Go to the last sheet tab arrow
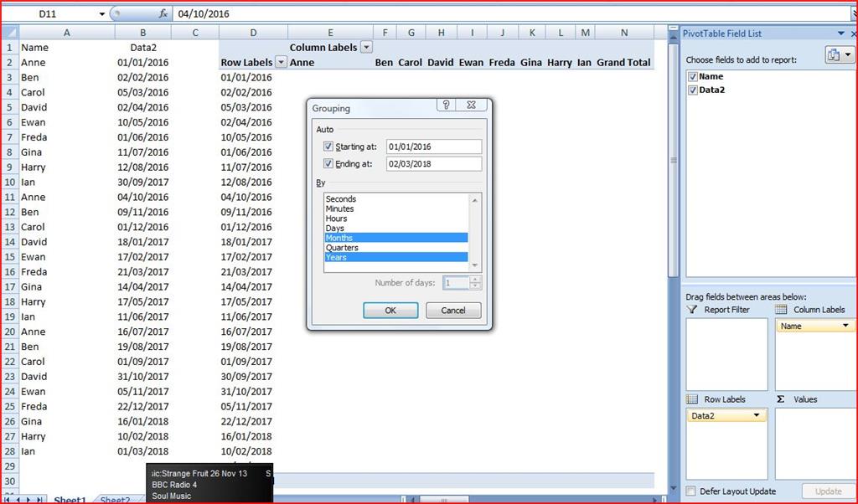The height and width of the screenshot is (504, 858). (x=39, y=500)
